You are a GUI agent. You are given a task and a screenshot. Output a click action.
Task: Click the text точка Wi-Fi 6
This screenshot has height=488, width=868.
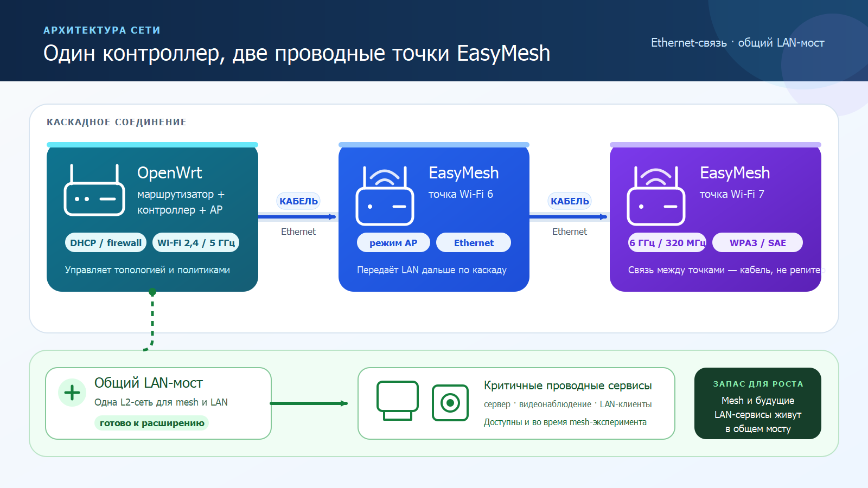pos(461,194)
